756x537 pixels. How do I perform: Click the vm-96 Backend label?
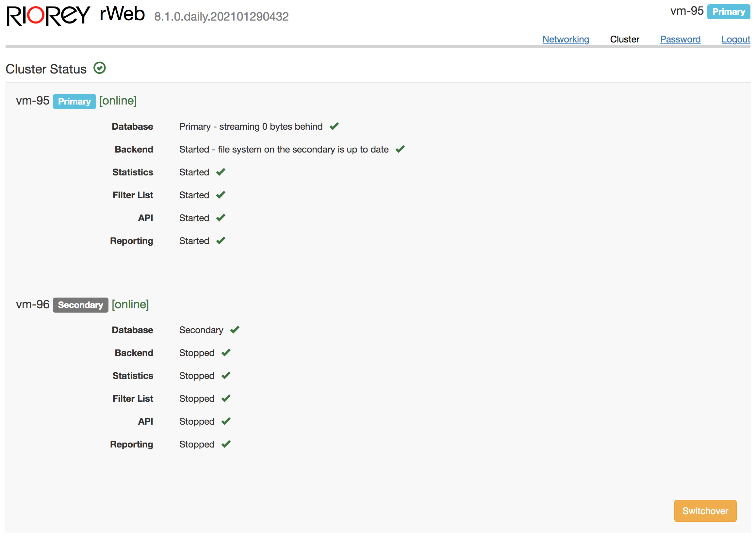coord(134,353)
